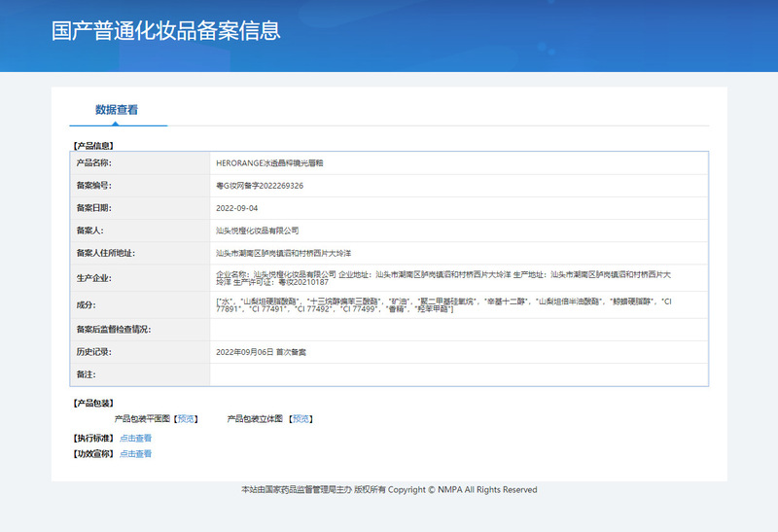The width and height of the screenshot is (778, 532).
Task: Preview the 产品包装平面图 image
Action: 186,419
